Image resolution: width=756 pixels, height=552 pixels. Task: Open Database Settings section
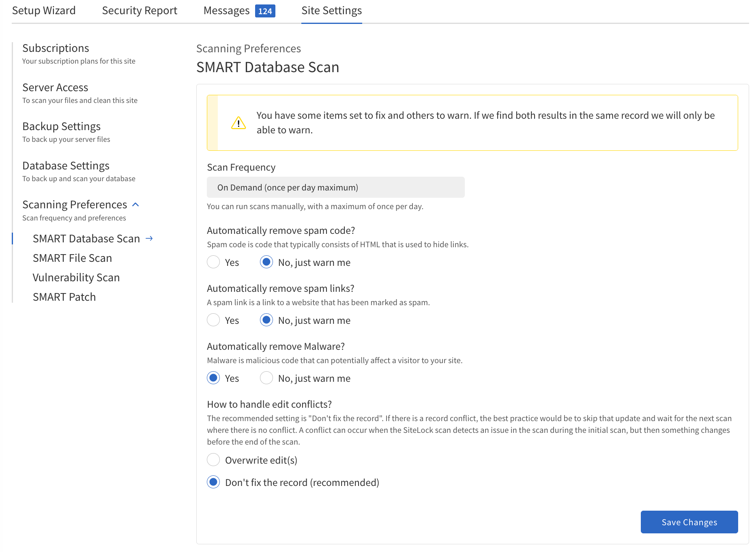click(x=66, y=165)
